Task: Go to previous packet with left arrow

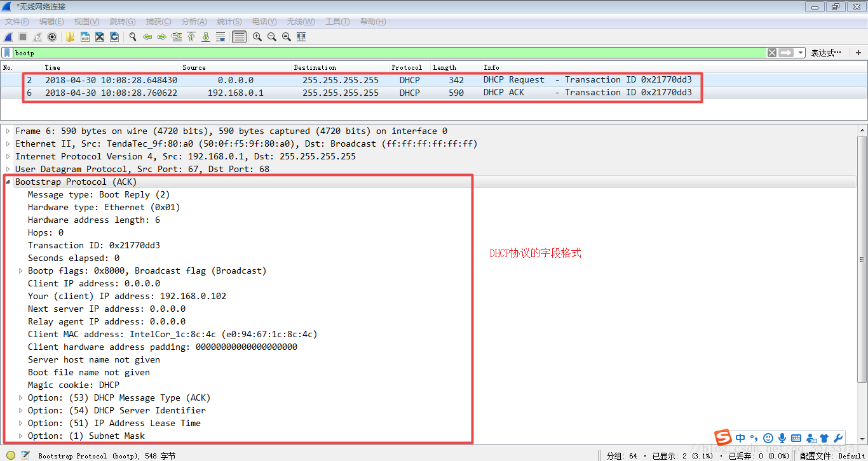Action: click(147, 37)
